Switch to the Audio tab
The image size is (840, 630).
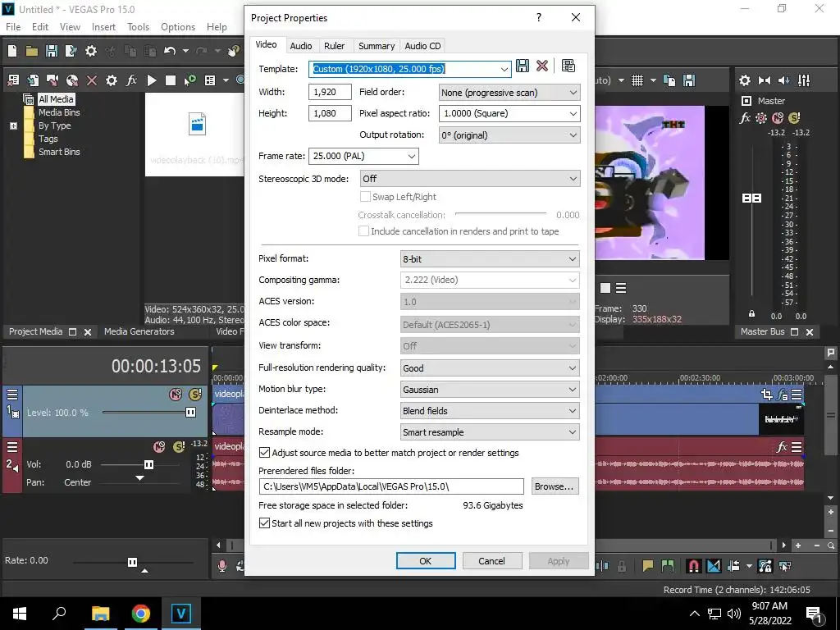click(300, 46)
